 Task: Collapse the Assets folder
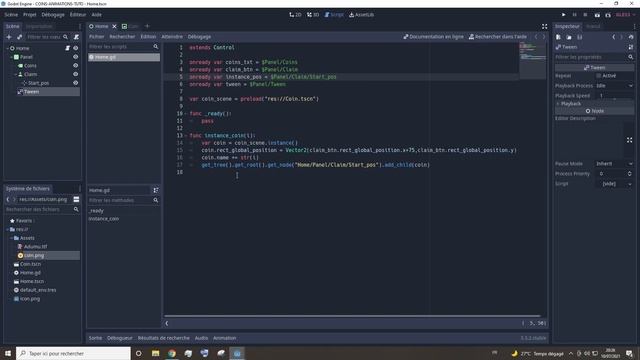pyautogui.click(x=11, y=238)
